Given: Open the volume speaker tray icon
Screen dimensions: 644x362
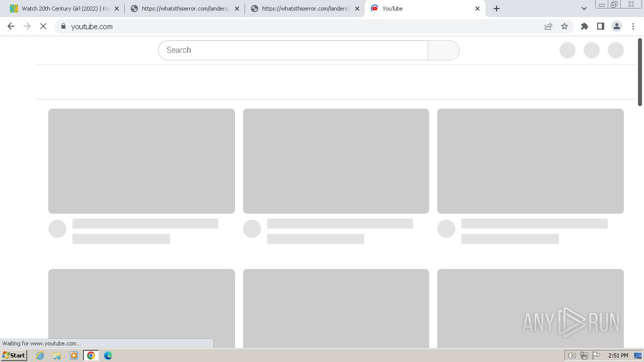Looking at the screenshot, I should coord(572,355).
